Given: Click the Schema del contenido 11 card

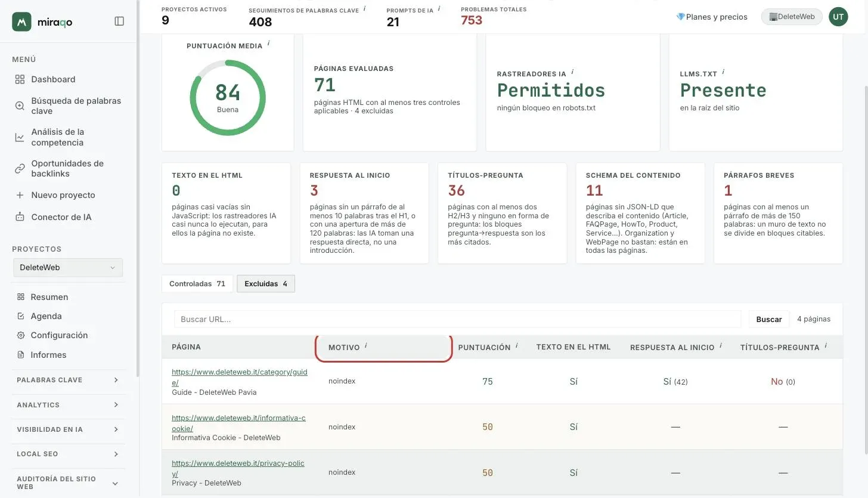Looking at the screenshot, I should 640,213.
